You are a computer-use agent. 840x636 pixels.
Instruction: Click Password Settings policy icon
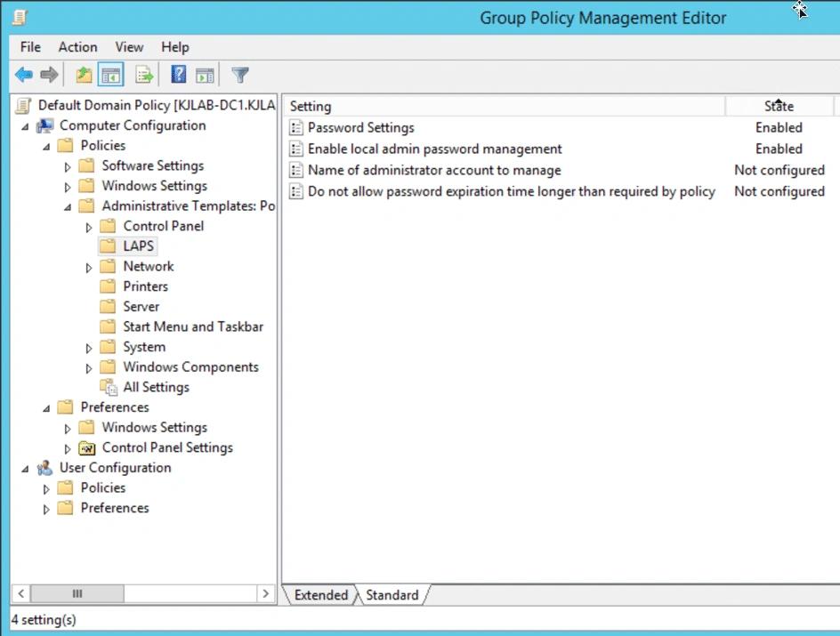click(295, 127)
